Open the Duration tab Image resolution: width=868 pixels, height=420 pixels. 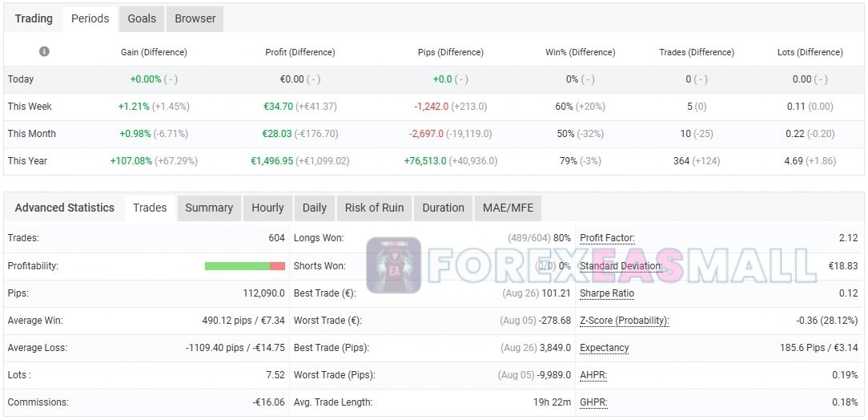coord(444,208)
